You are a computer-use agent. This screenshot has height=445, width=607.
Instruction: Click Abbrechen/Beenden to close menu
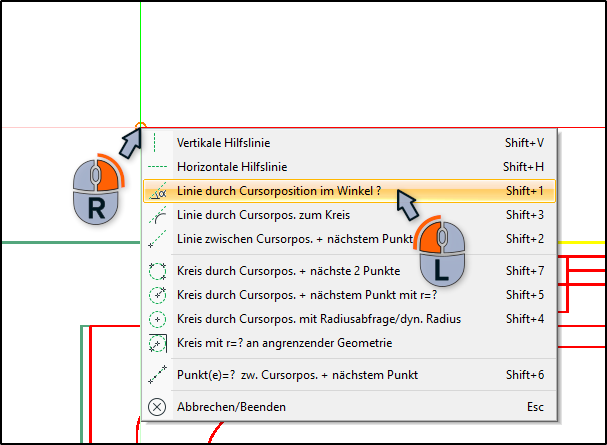(350, 407)
